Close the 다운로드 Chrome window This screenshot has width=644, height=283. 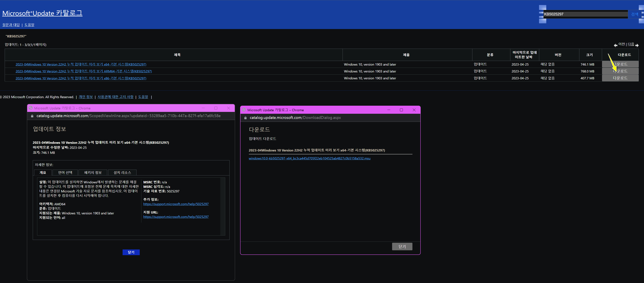pos(414,110)
